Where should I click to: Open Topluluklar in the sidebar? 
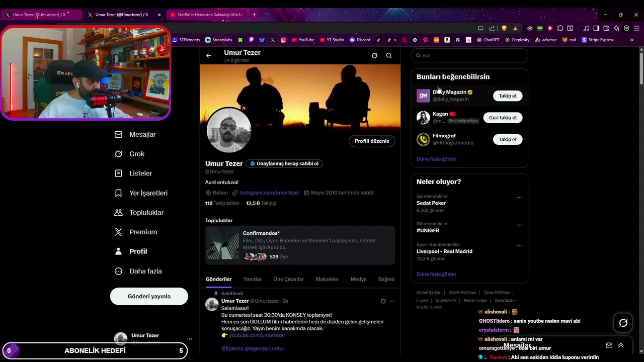click(x=139, y=213)
